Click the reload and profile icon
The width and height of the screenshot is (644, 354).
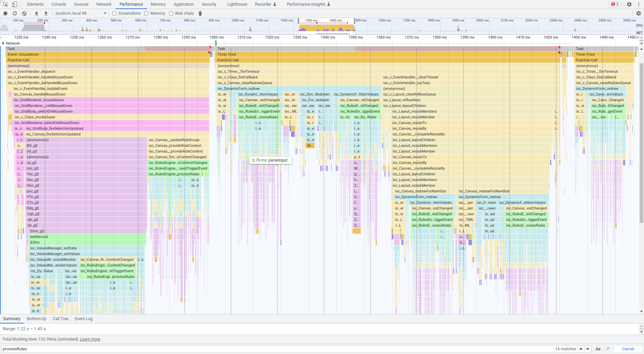point(15,13)
